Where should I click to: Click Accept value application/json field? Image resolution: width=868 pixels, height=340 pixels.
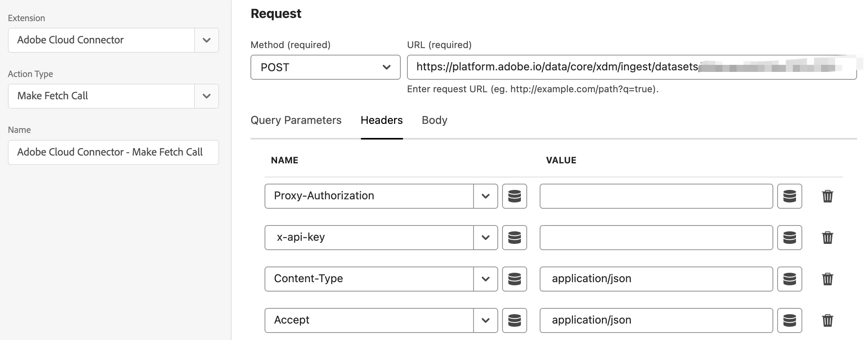point(656,320)
